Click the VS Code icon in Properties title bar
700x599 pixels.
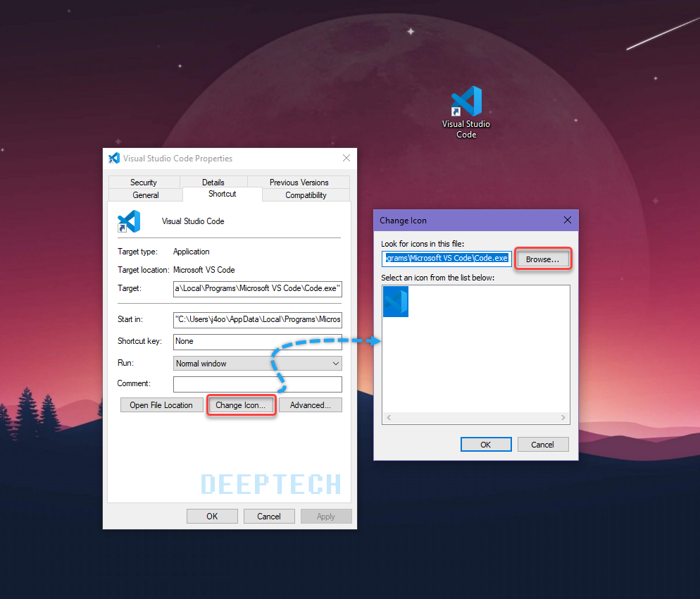pyautogui.click(x=114, y=158)
